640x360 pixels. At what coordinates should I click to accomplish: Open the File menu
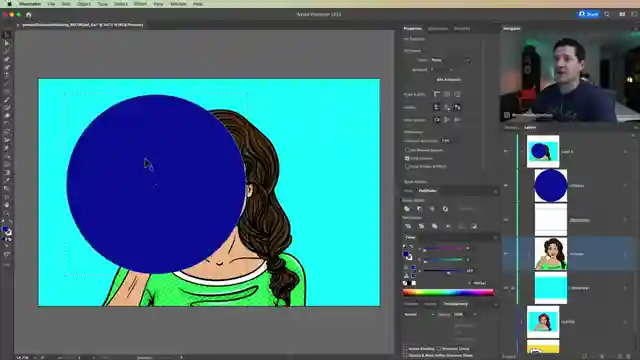[x=51, y=4]
